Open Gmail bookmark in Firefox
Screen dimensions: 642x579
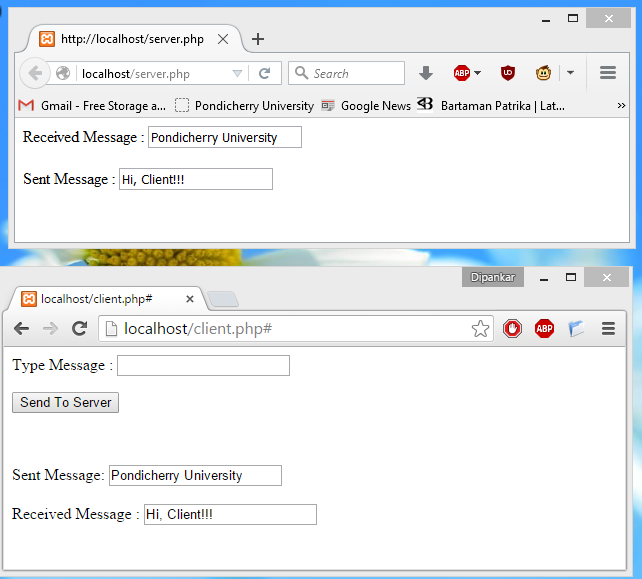tap(92, 106)
